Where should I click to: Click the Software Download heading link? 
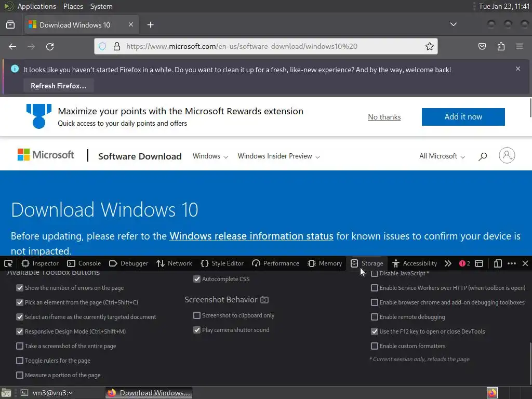[140, 156]
